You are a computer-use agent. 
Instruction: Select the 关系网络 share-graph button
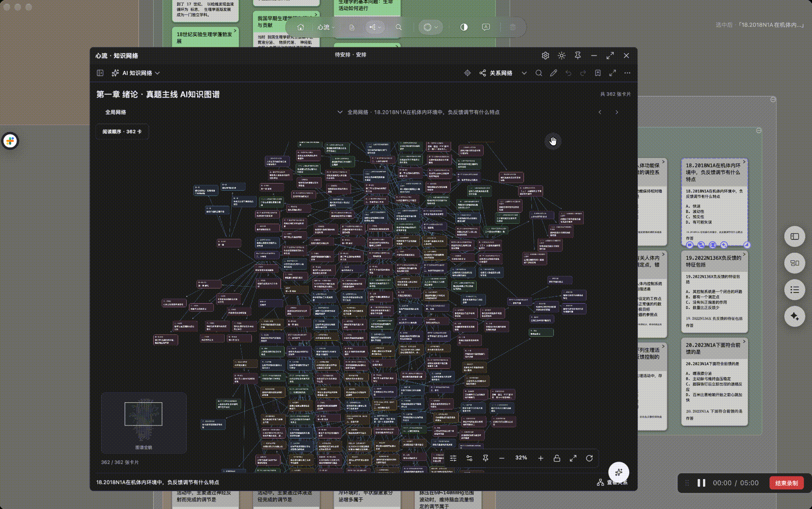[496, 73]
